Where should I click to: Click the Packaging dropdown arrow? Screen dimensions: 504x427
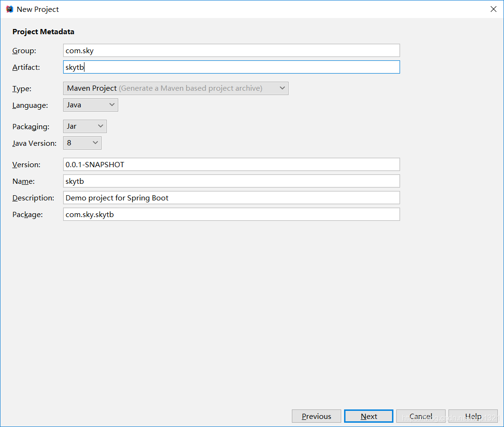click(101, 126)
